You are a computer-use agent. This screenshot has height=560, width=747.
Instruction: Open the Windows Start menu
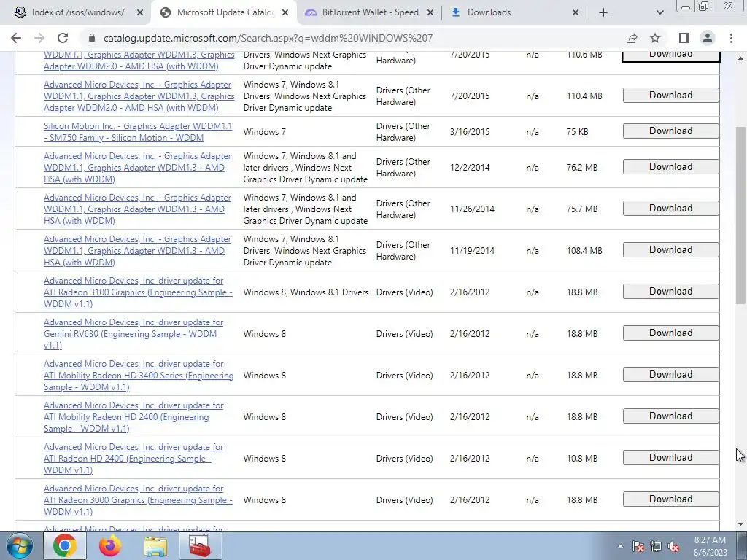(19, 545)
